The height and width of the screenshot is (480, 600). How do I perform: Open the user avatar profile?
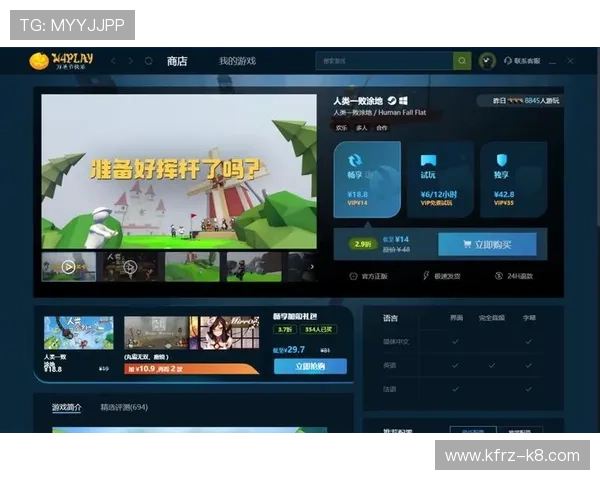coord(487,61)
